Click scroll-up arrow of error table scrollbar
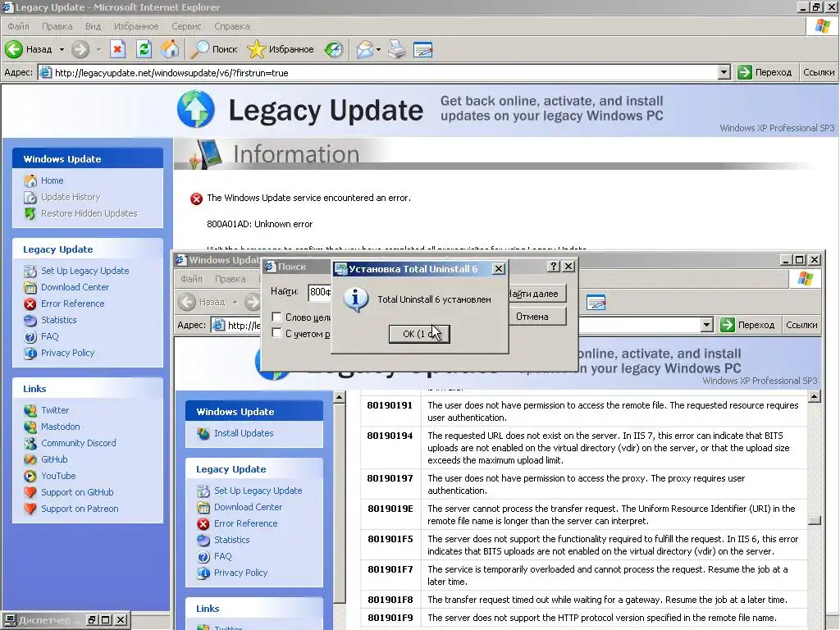This screenshot has height=630, width=840. 815,397
